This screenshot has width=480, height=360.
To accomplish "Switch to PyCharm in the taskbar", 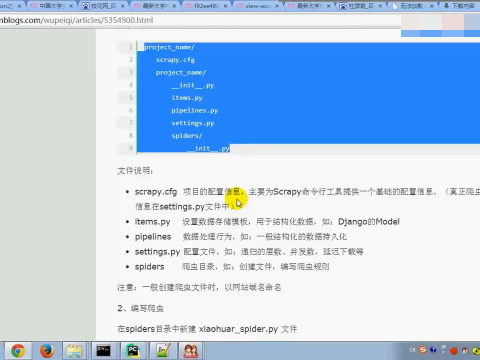I will tap(133, 351).
